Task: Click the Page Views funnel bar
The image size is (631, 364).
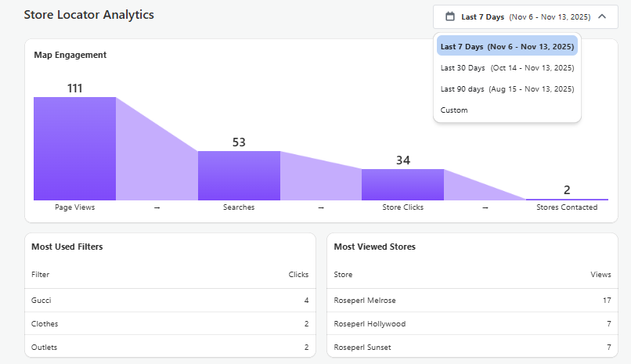Action: pyautogui.click(x=74, y=148)
